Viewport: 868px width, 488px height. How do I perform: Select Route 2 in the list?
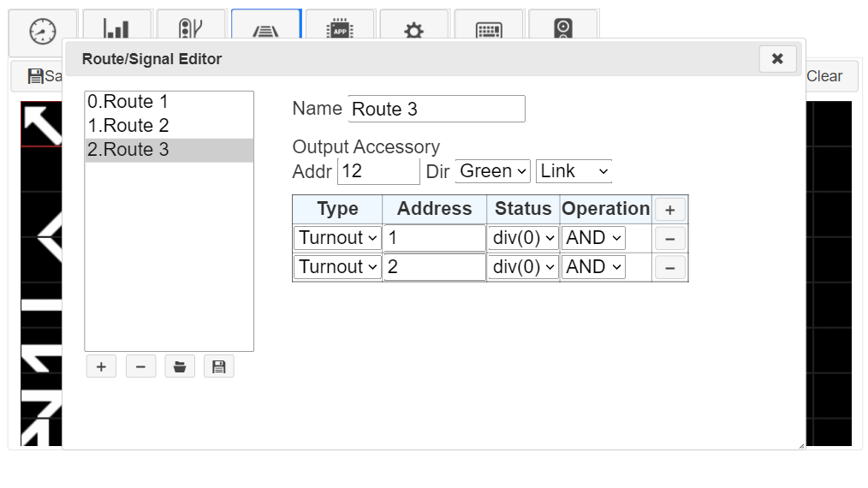(x=169, y=126)
